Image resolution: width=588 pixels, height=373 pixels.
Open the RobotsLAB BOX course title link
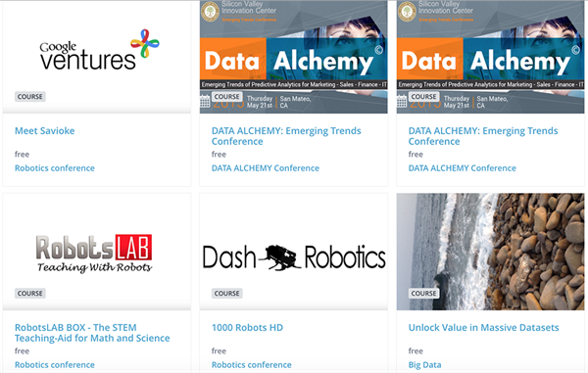tap(92, 333)
